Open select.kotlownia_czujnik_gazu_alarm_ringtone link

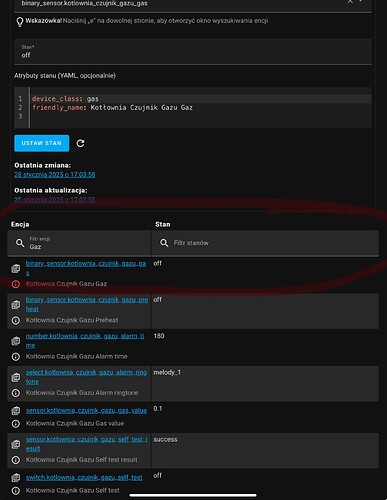click(x=86, y=377)
